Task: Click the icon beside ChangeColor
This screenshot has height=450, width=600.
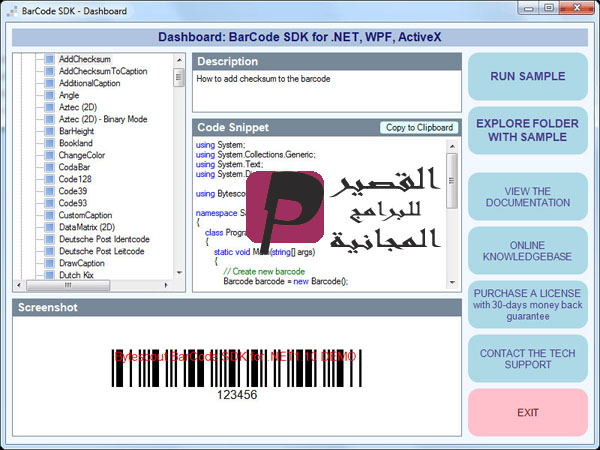Action: (x=49, y=155)
